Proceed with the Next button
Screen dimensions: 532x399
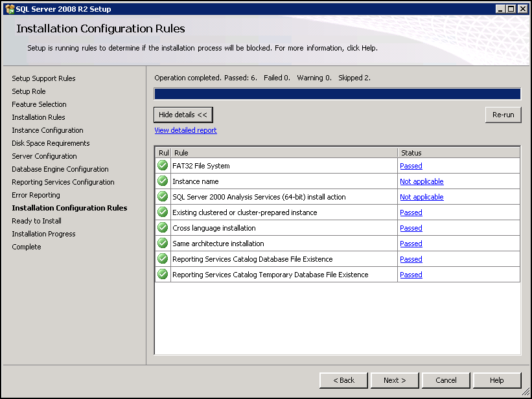394,380
